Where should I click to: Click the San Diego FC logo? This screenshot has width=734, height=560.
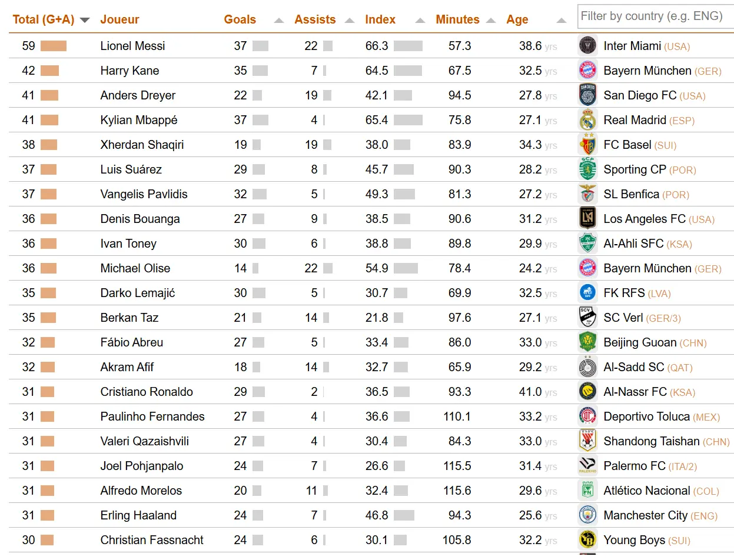[587, 95]
